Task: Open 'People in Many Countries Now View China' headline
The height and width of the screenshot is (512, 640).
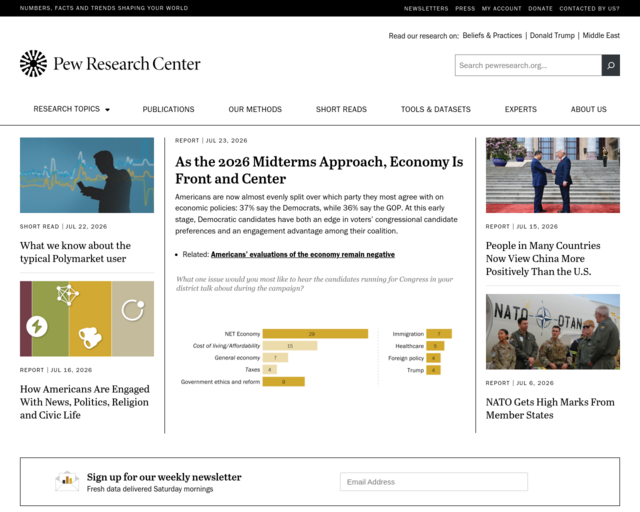Action: tap(543, 258)
